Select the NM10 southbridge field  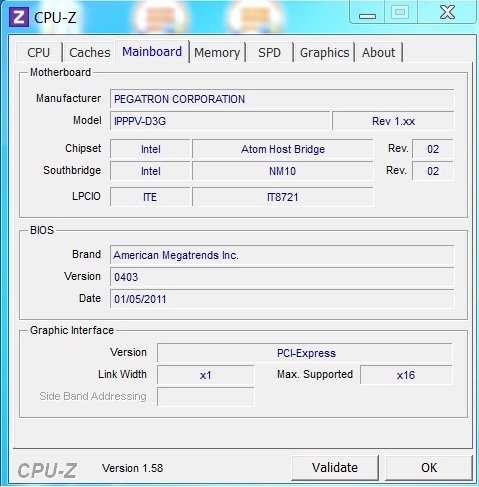pyautogui.click(x=283, y=171)
